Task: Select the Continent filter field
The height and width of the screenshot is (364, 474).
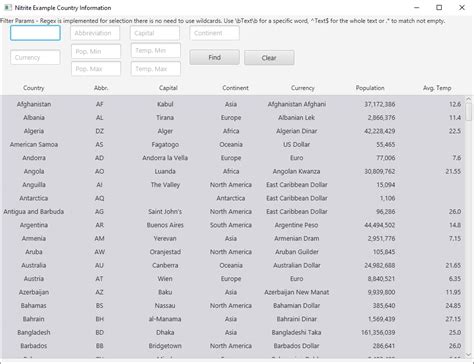Action: pos(214,33)
